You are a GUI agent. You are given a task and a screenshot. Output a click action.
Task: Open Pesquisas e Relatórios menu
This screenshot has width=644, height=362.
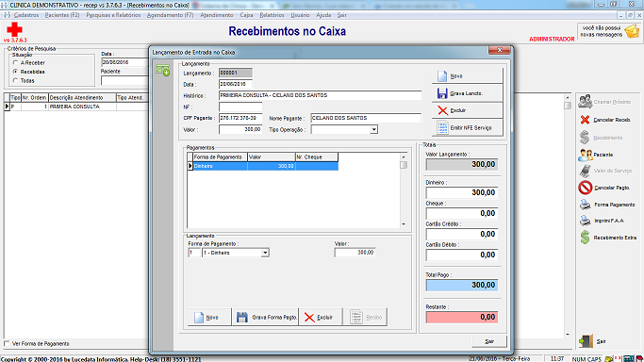pyautogui.click(x=113, y=15)
